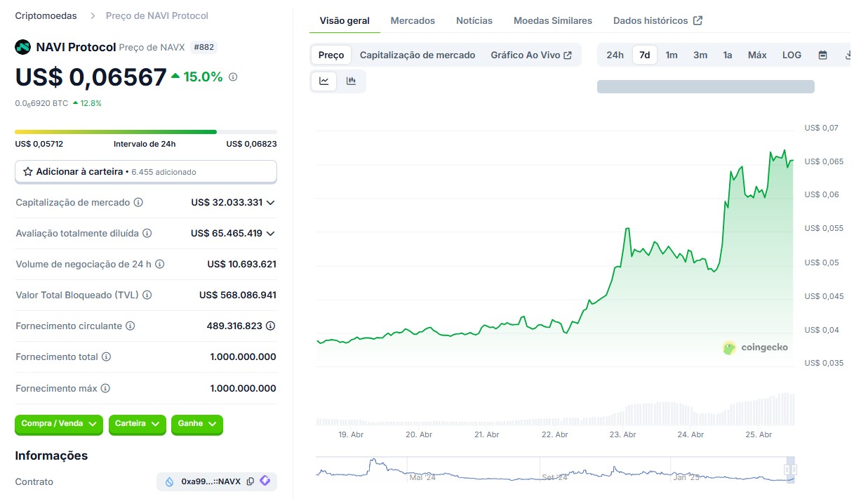The height and width of the screenshot is (499, 868).
Task: Show info for Avaliação totalmente diluída
Action: click(147, 233)
